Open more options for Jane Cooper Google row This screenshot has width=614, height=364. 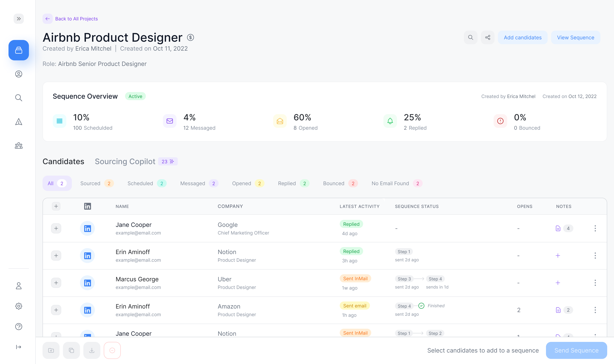pos(595,228)
